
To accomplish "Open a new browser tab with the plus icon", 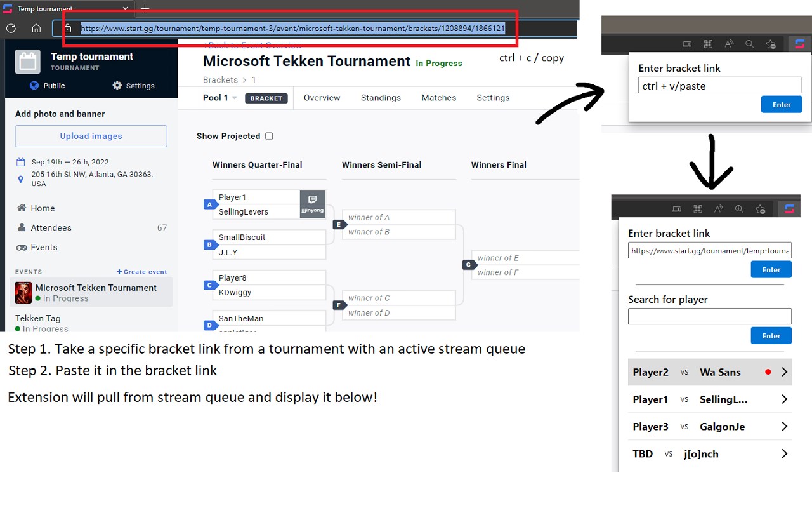I will coord(145,8).
